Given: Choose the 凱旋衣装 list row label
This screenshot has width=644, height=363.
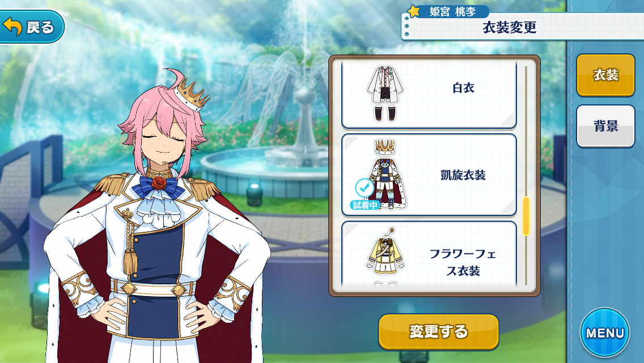Looking at the screenshot, I should tap(463, 175).
